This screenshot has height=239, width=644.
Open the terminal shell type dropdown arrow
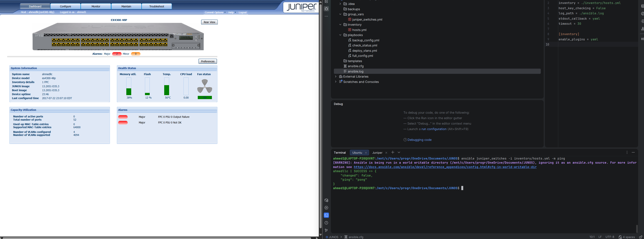point(399,152)
